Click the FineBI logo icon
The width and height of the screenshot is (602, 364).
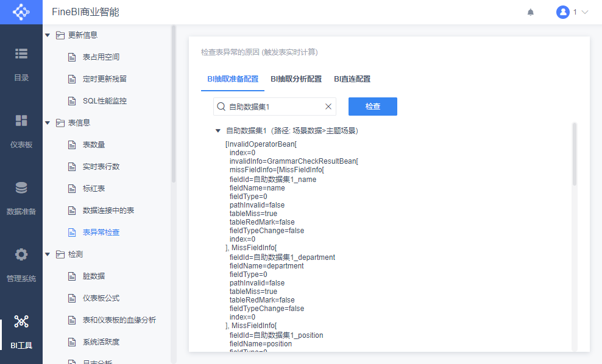click(x=21, y=12)
